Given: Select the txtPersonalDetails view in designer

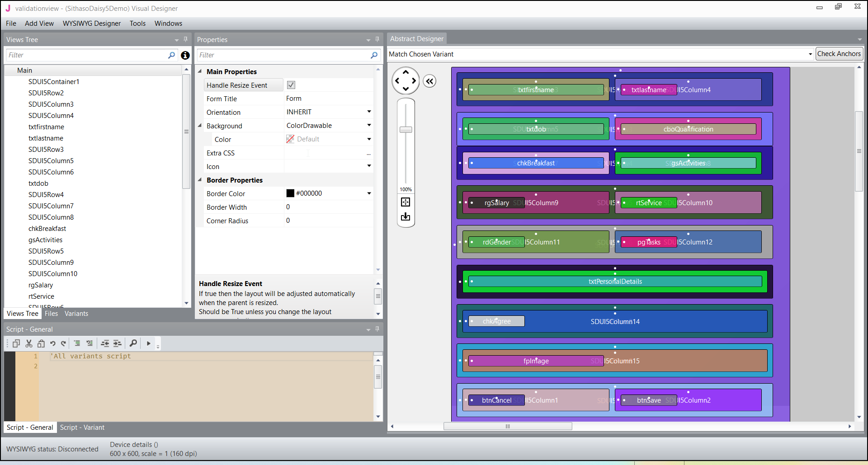Looking at the screenshot, I should coord(615,282).
